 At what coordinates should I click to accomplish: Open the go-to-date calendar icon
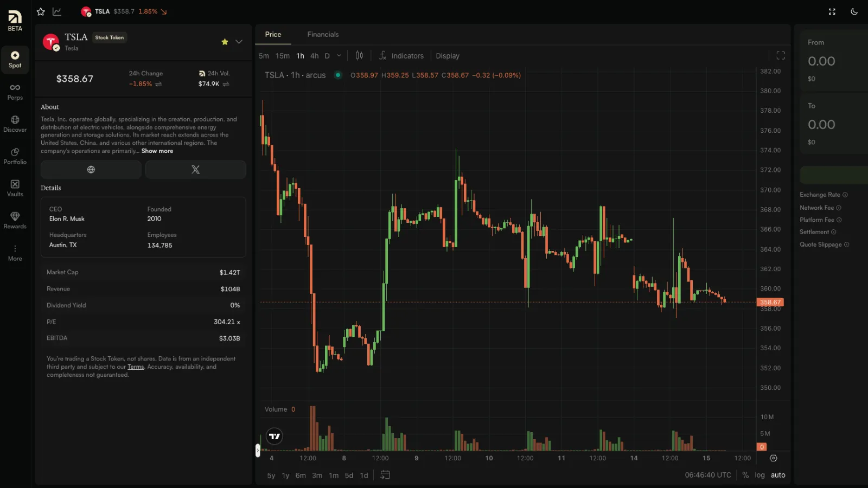[385, 475]
